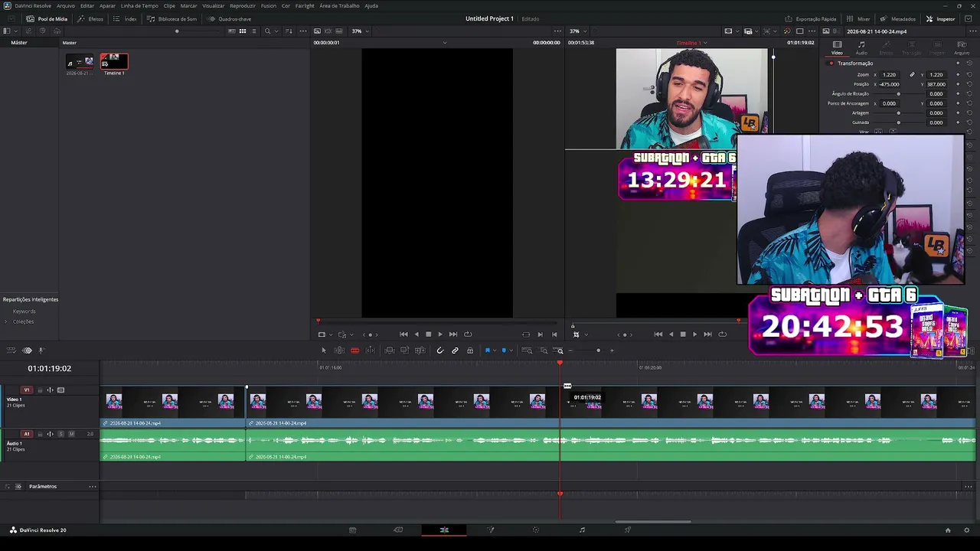
Task: Toggle timeline snapping magnet
Action: coord(439,350)
